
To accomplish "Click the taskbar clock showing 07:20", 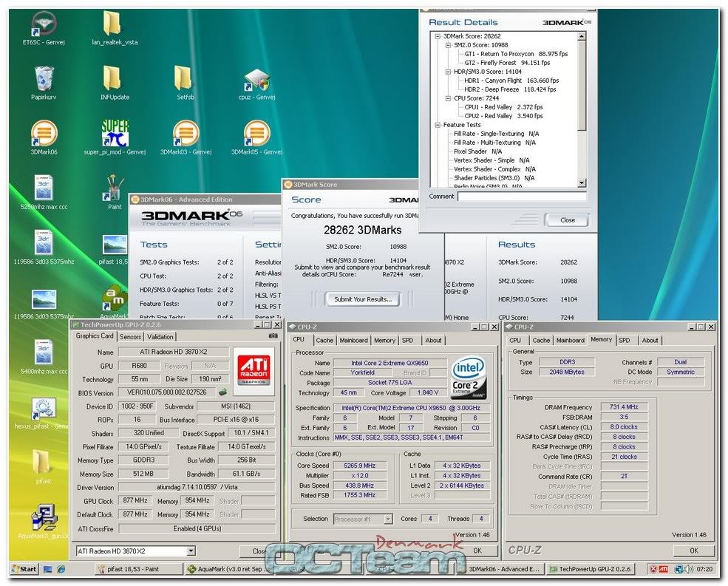I will point(704,569).
